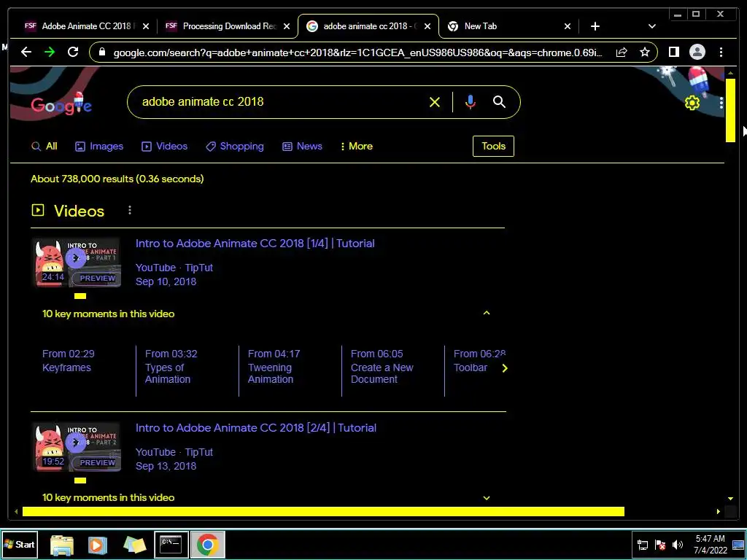Click the vertical scrollbar thumb

[x=730, y=110]
